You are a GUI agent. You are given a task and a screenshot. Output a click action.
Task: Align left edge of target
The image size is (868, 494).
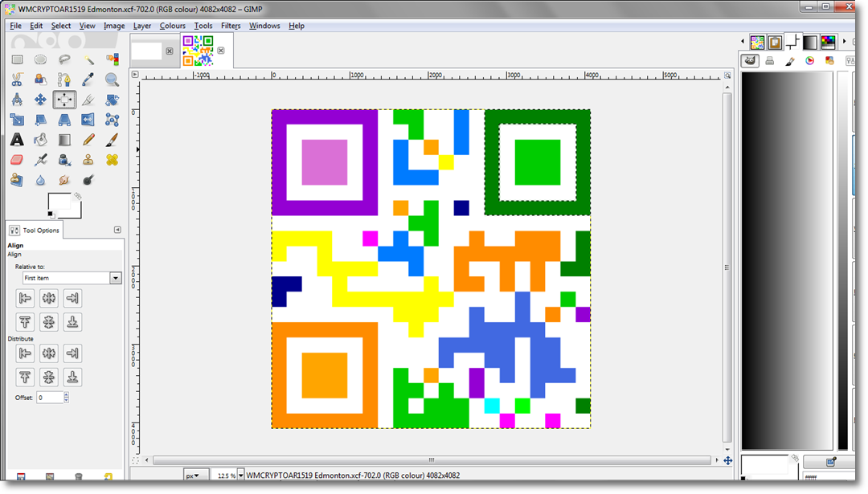click(25, 298)
